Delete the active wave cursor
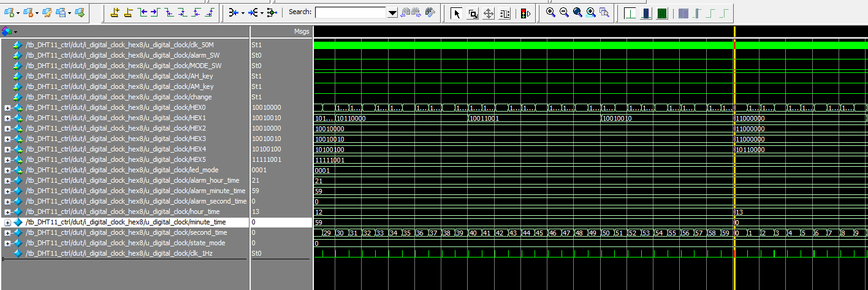 (129, 12)
